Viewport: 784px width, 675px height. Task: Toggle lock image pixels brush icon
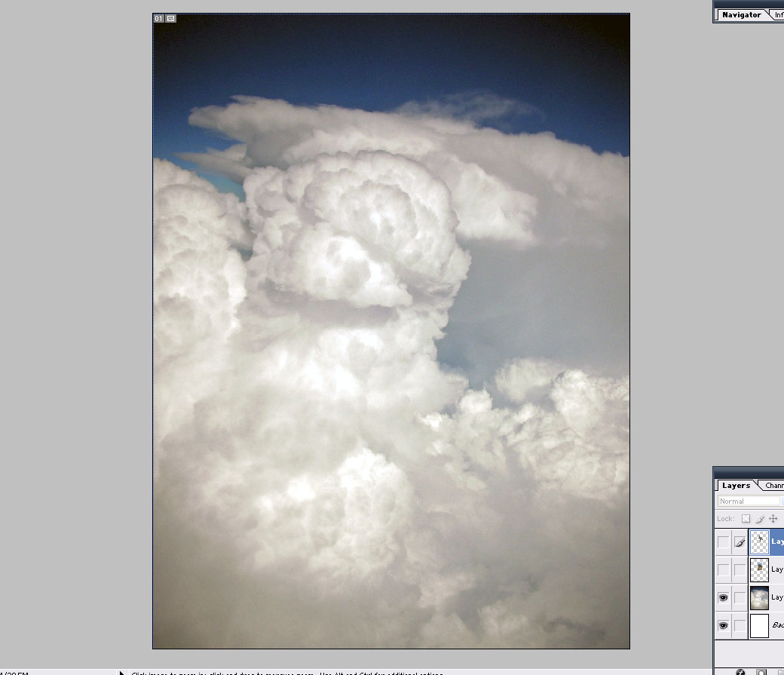[760, 518]
